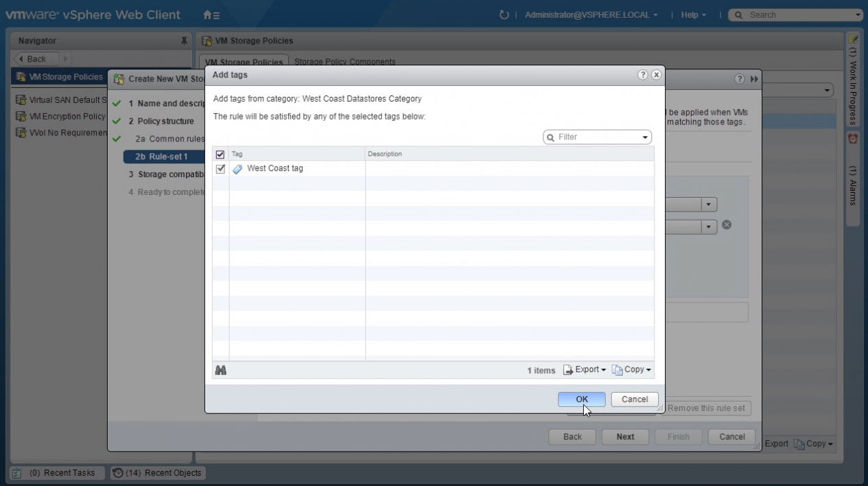Sort by the Description column header
Screen dimensions: 868x486
point(509,154)
